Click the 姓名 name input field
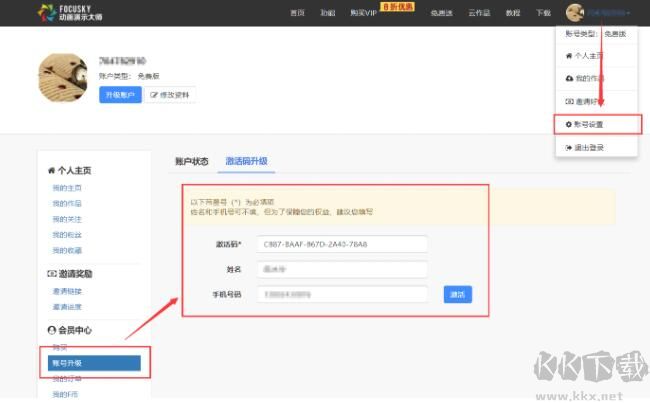 point(342,269)
